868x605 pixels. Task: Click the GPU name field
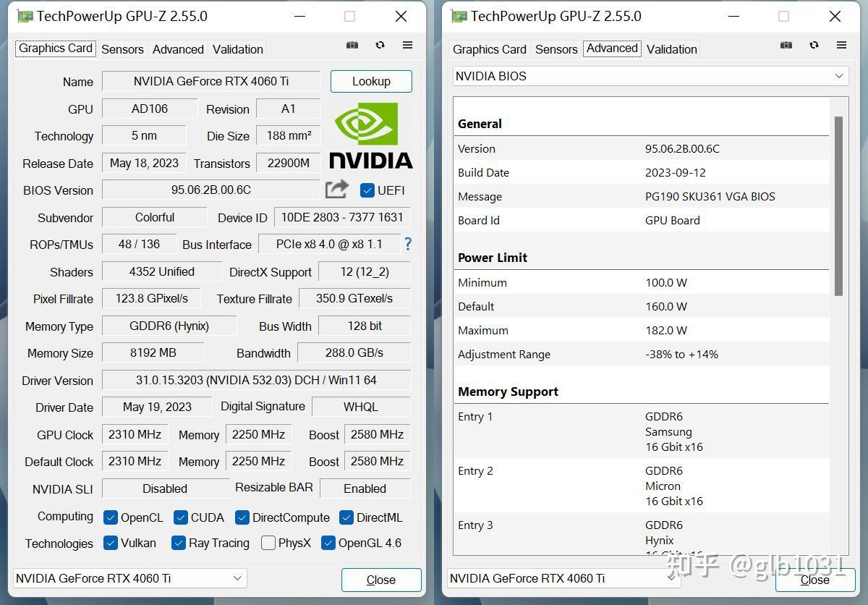point(210,81)
